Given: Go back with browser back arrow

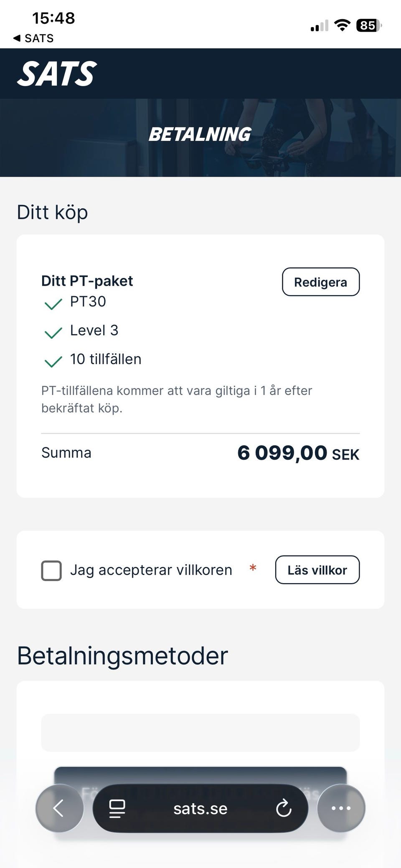Looking at the screenshot, I should click(x=59, y=808).
